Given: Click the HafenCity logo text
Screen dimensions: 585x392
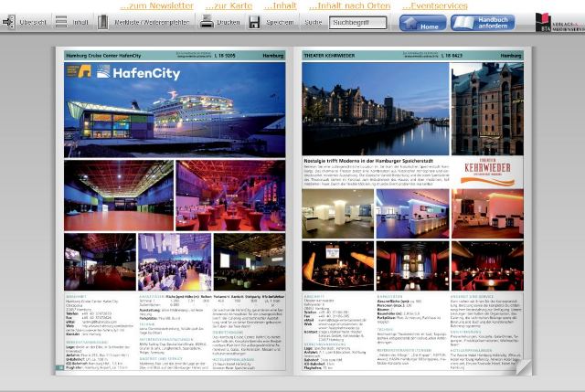Looking at the screenshot, I should (x=146, y=73).
